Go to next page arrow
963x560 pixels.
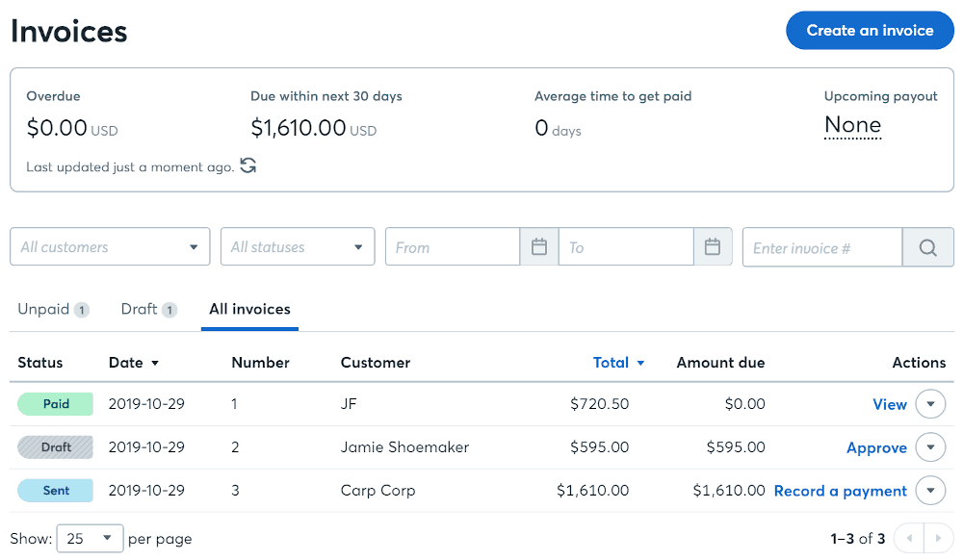[938, 539]
